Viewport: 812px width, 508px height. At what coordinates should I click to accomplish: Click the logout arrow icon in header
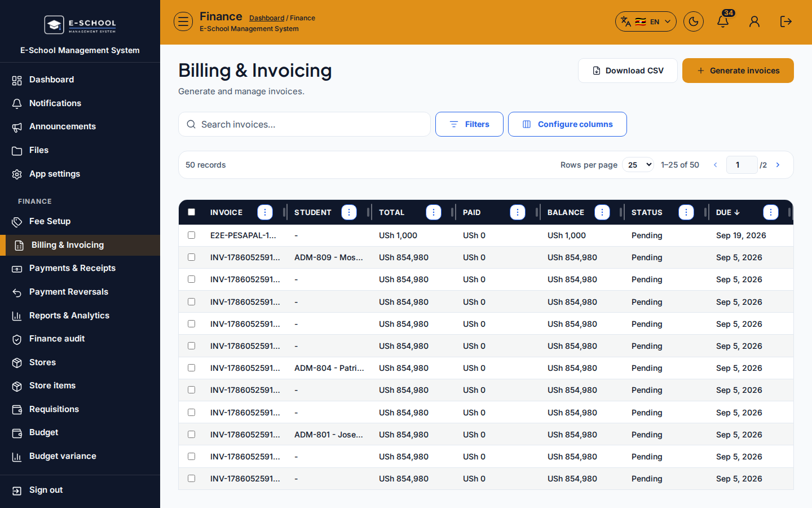(x=786, y=21)
